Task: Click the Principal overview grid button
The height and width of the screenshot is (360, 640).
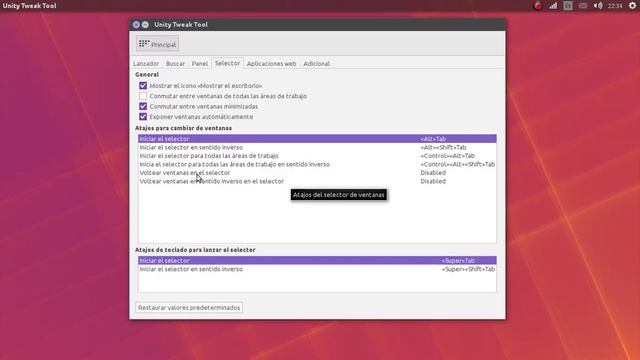Action: coord(157,44)
